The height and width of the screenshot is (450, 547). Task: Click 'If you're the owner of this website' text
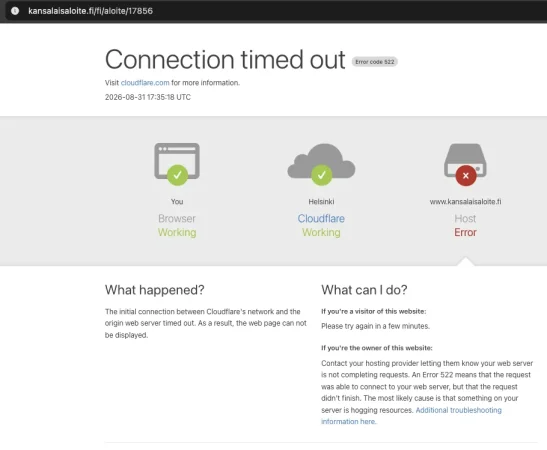377,348
